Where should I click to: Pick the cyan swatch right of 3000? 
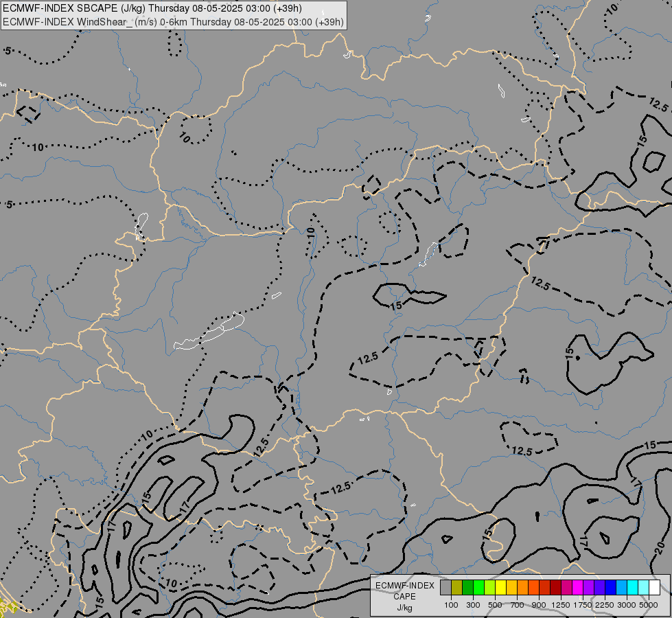click(632, 587)
